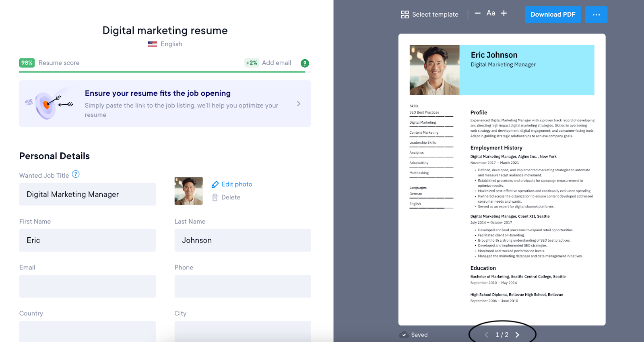
Task: Expand the job opening optimization banner arrow
Action: point(298,104)
